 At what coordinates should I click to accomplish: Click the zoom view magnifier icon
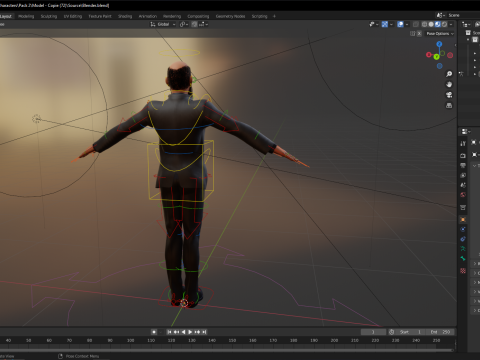pyautogui.click(x=449, y=74)
